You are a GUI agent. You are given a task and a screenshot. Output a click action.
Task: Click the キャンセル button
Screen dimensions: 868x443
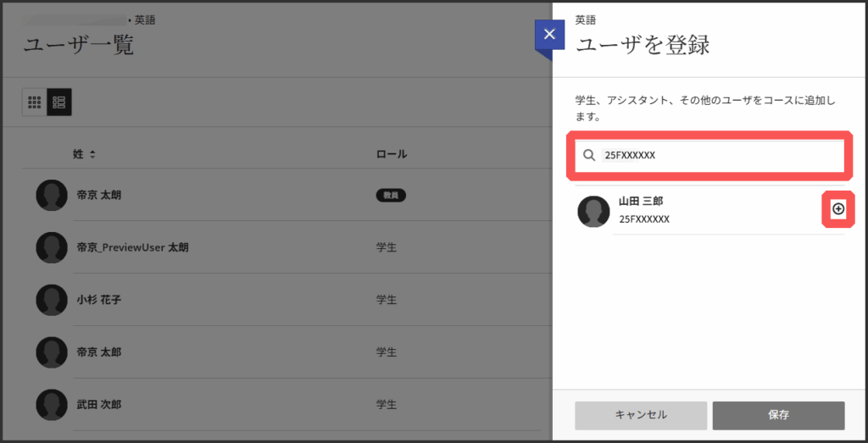click(641, 415)
